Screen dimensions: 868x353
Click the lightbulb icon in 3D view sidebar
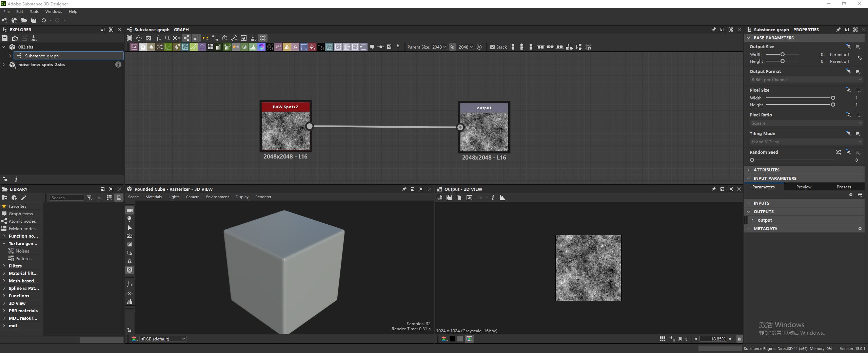130,219
